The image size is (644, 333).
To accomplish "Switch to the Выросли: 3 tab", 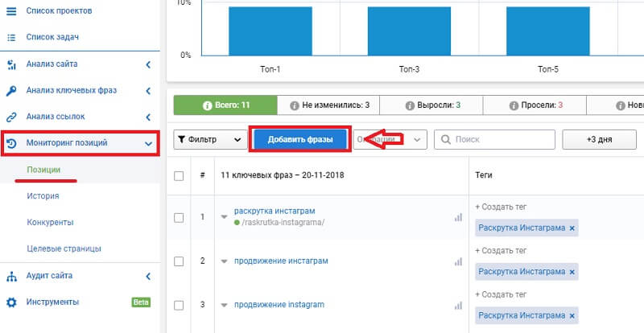I will [x=431, y=105].
